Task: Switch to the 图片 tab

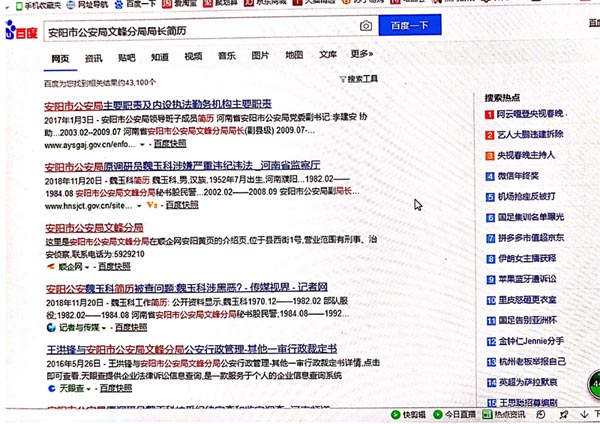Action: pos(260,56)
